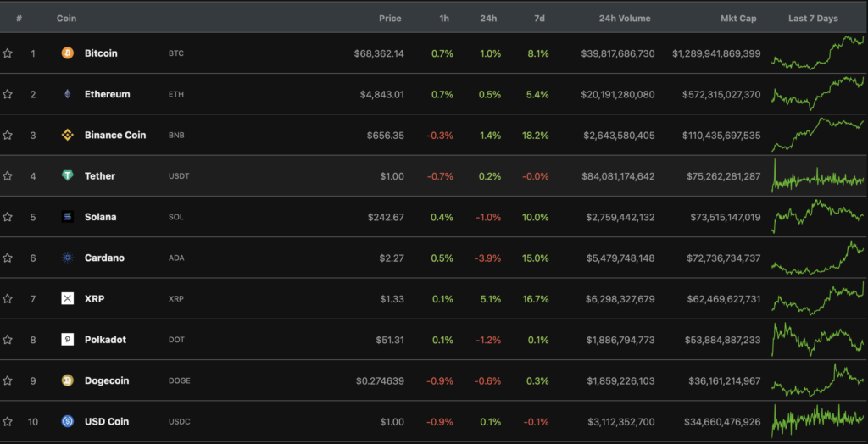Toggle favorite star for Bitcoin
868x444 pixels.
point(8,53)
